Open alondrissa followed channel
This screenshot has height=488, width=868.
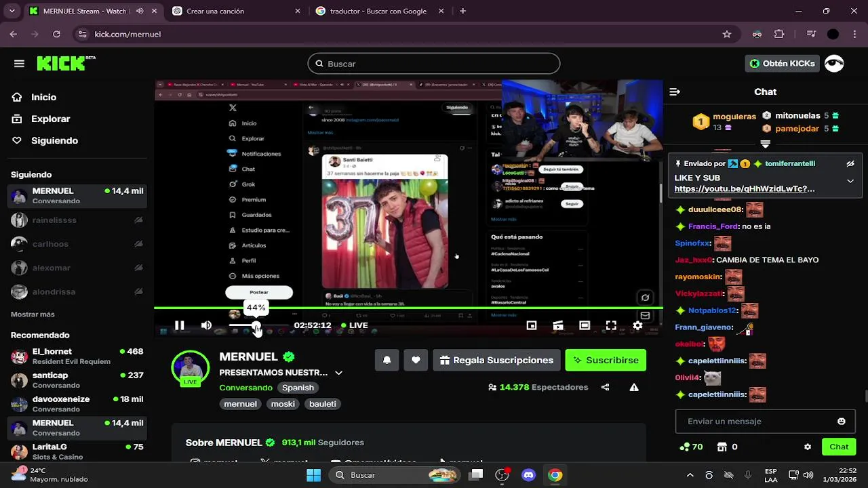pos(77,291)
